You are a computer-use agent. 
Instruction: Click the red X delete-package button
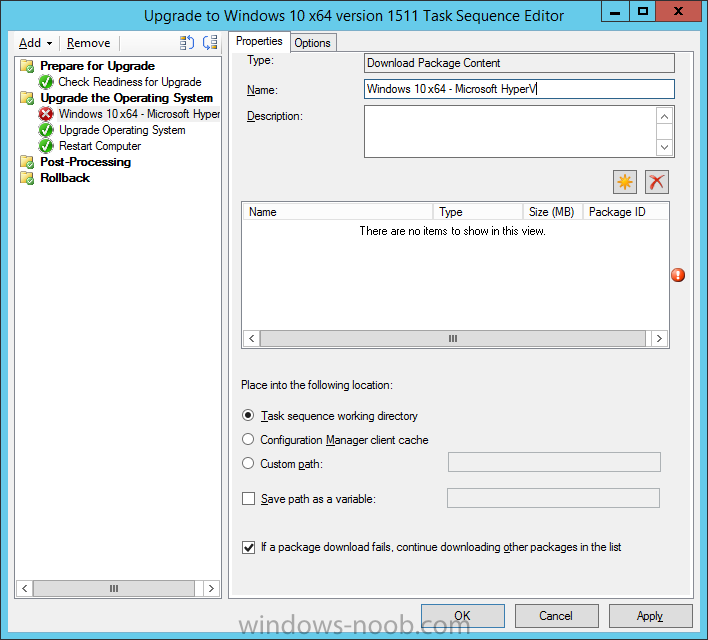(x=657, y=182)
